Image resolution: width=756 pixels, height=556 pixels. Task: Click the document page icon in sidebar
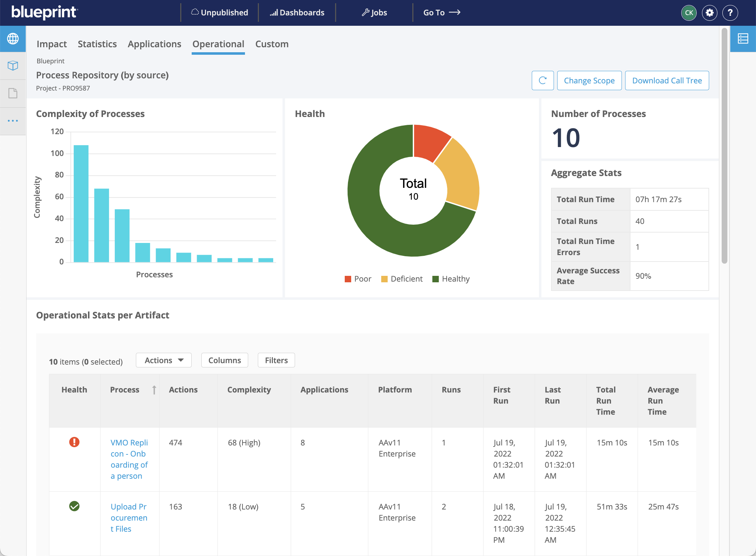(x=13, y=93)
